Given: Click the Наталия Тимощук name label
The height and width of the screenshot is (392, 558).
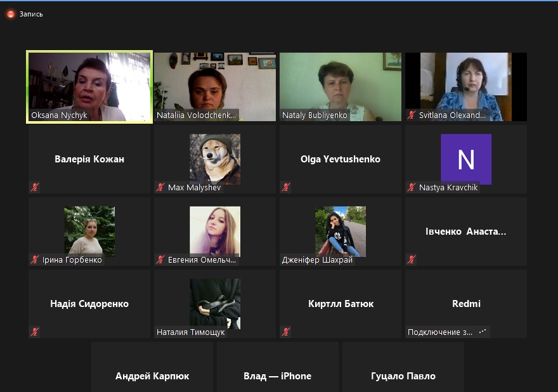Looking at the screenshot, I should [x=191, y=332].
